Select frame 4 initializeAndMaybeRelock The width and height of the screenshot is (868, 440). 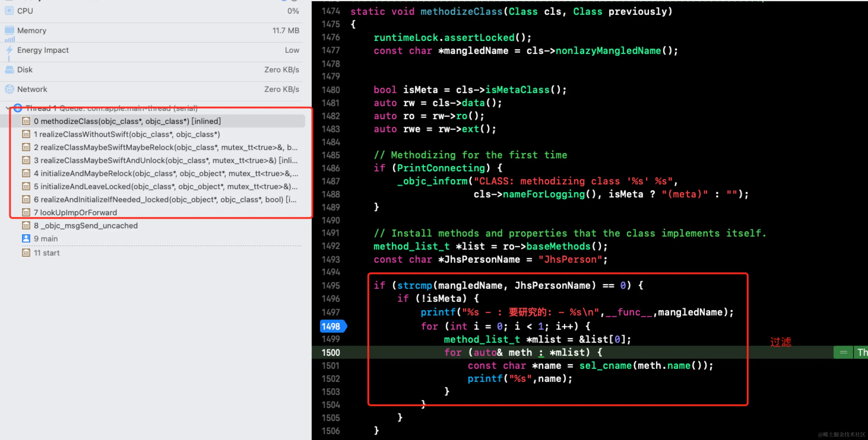166,173
